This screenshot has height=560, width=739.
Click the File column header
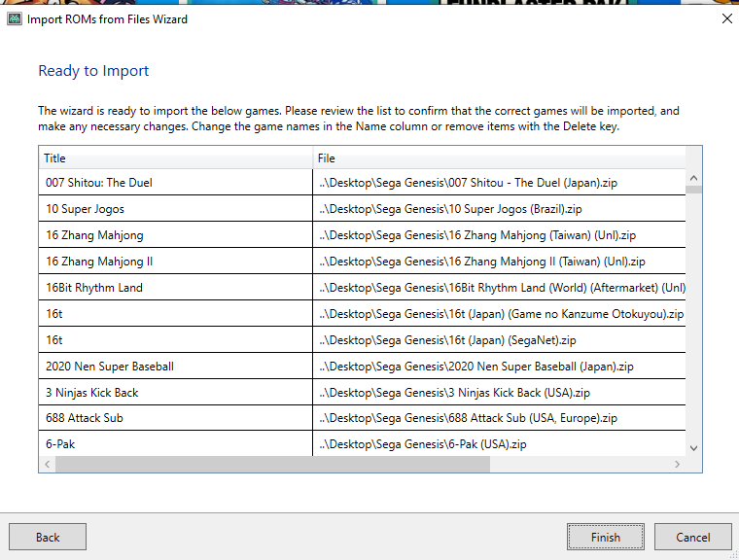[x=499, y=157]
